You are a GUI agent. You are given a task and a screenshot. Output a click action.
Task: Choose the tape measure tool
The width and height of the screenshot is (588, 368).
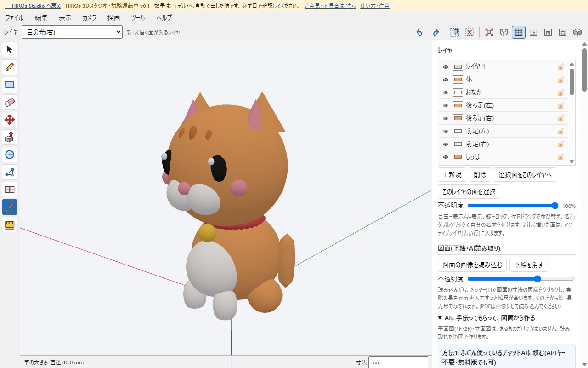pos(10,224)
